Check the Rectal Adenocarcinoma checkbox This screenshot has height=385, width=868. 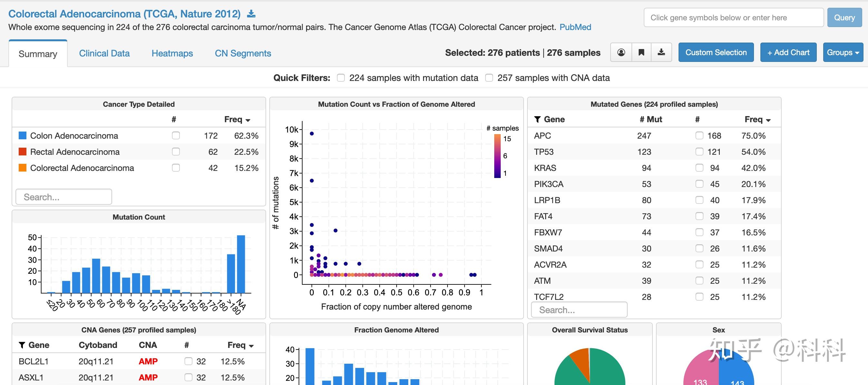pos(176,152)
